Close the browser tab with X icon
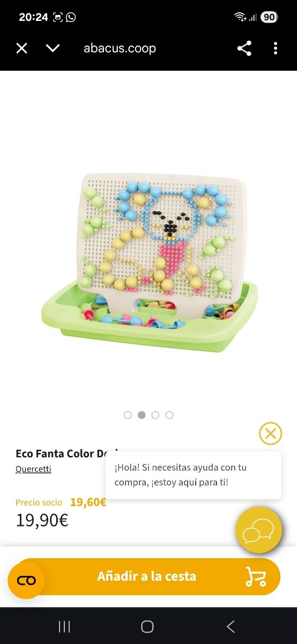The image size is (297, 644). point(21,48)
